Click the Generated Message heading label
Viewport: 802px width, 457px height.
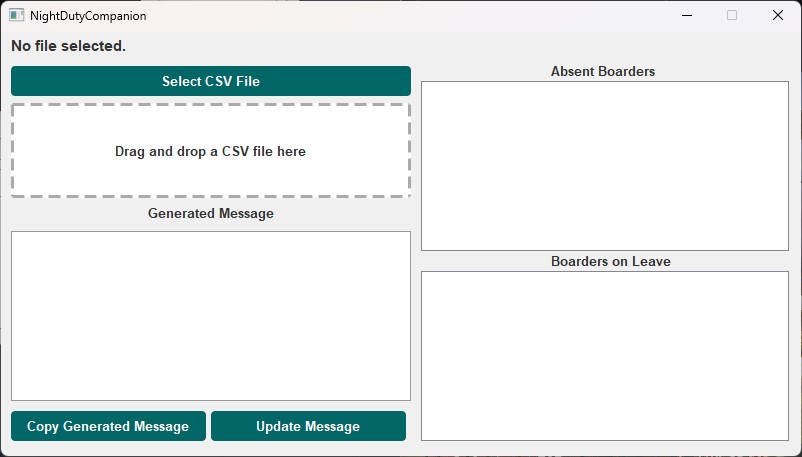[x=210, y=213]
